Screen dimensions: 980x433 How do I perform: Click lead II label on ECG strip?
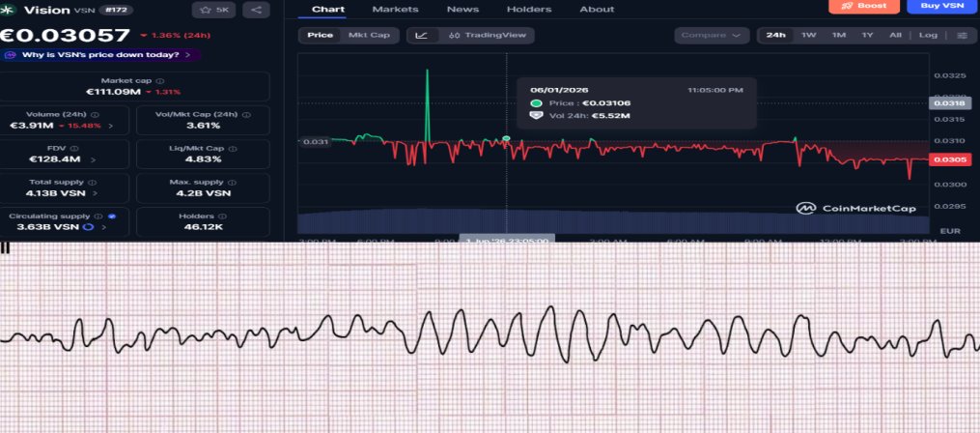pyautogui.click(x=5, y=248)
